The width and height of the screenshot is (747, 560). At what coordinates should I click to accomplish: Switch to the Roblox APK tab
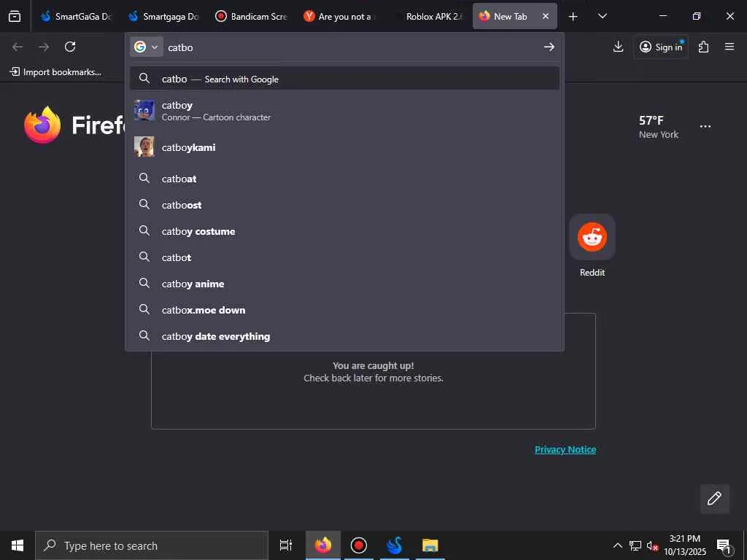point(427,16)
